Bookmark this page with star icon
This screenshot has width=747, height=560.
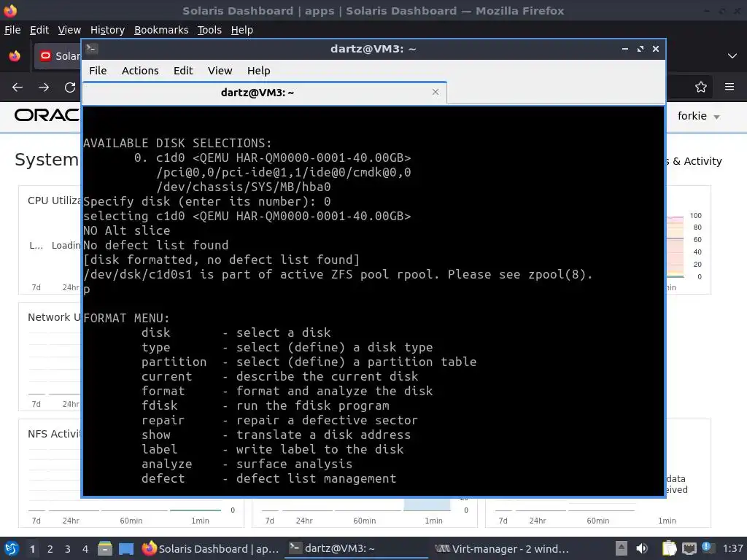[701, 87]
